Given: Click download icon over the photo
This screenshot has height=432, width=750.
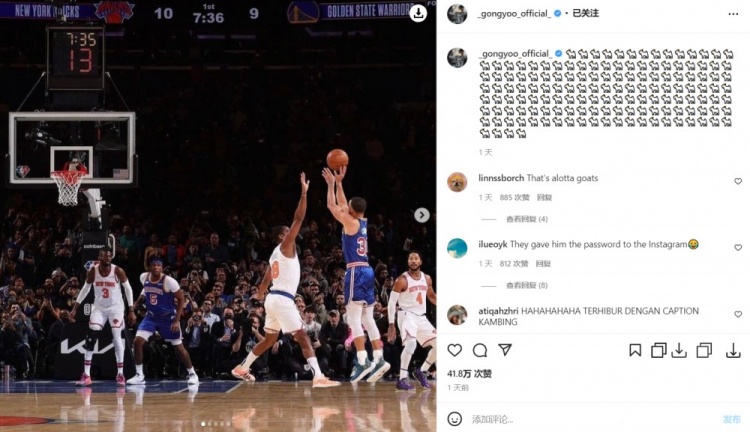Looking at the screenshot, I should point(418,13).
